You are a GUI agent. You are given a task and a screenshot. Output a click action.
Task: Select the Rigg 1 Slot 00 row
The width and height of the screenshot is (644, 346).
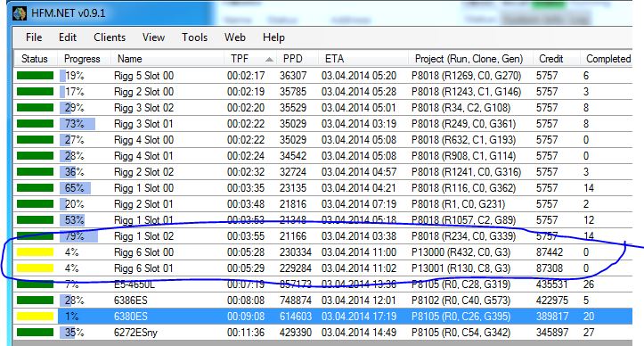322,187
